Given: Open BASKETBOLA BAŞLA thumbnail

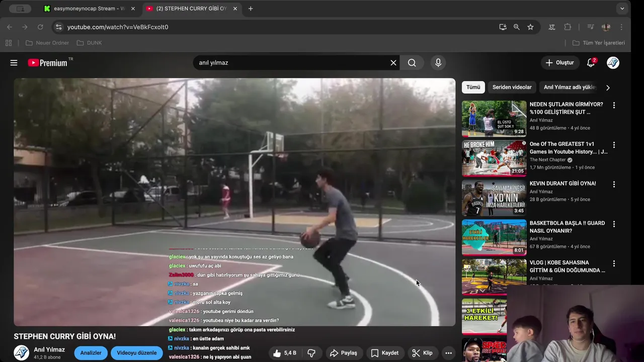Looking at the screenshot, I should (494, 237).
